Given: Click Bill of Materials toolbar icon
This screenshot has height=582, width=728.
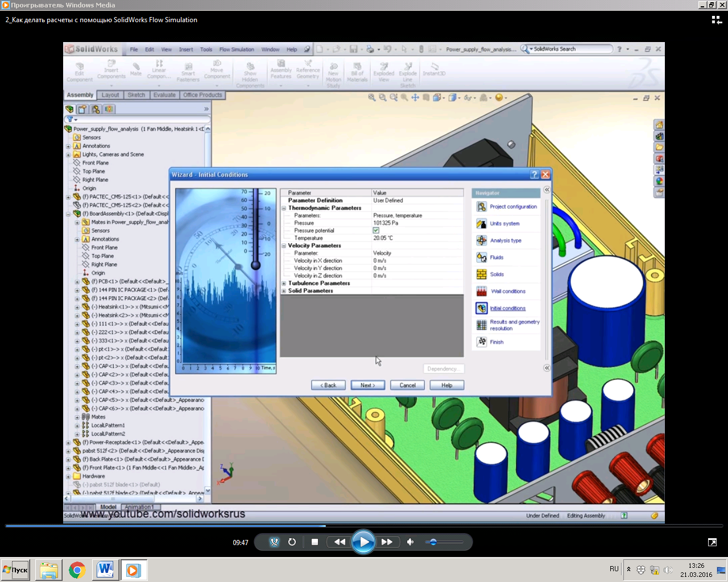Looking at the screenshot, I should tap(357, 72).
